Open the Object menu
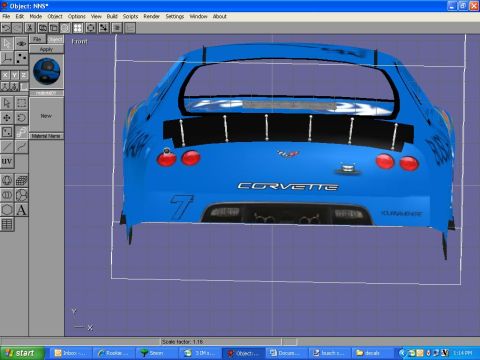The height and width of the screenshot is (360, 480). point(55,16)
